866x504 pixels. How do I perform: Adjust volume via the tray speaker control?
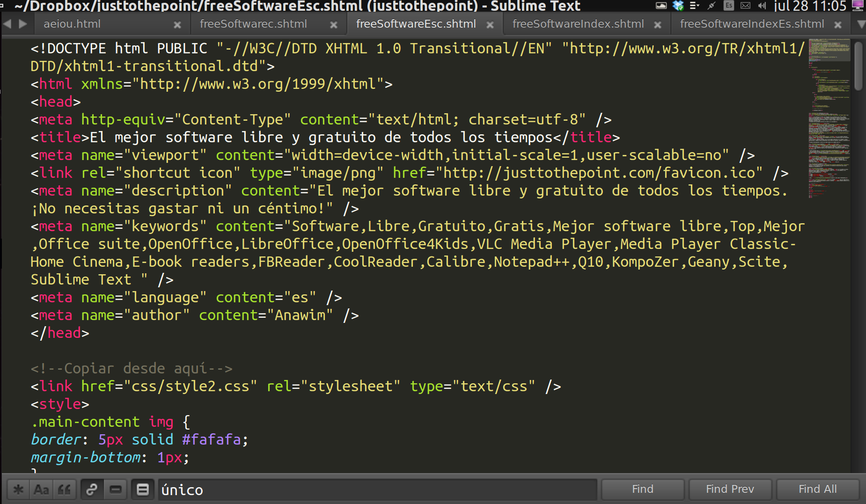[x=762, y=6]
